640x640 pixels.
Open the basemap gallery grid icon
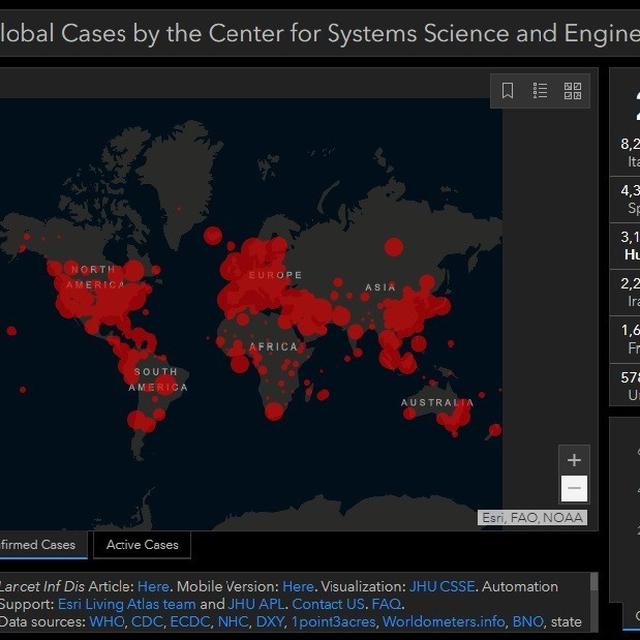[572, 91]
